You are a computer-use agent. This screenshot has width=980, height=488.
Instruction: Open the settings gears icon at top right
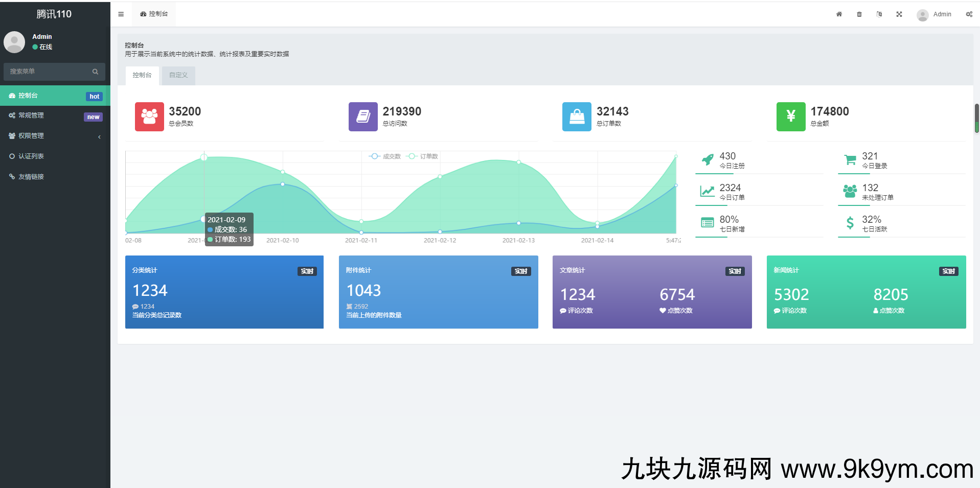969,14
